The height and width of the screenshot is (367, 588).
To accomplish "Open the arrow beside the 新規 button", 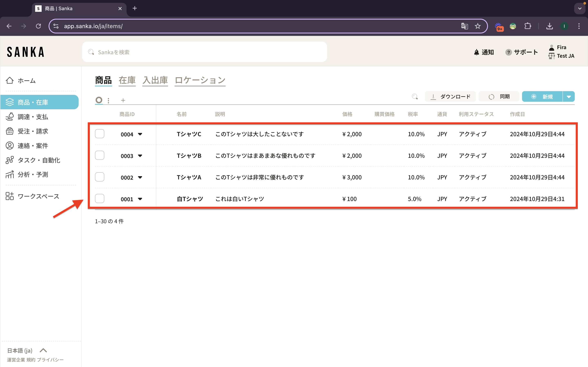I will click(x=569, y=97).
